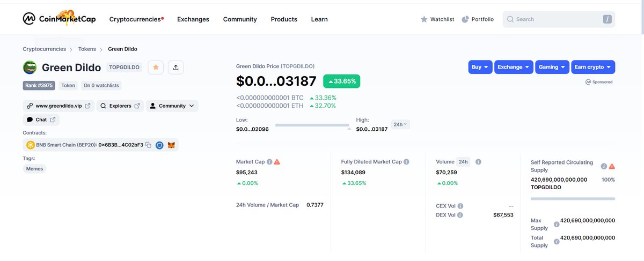Click the Chat speech bubble icon
Viewport: 644px width, 261px height.
(x=30, y=120)
